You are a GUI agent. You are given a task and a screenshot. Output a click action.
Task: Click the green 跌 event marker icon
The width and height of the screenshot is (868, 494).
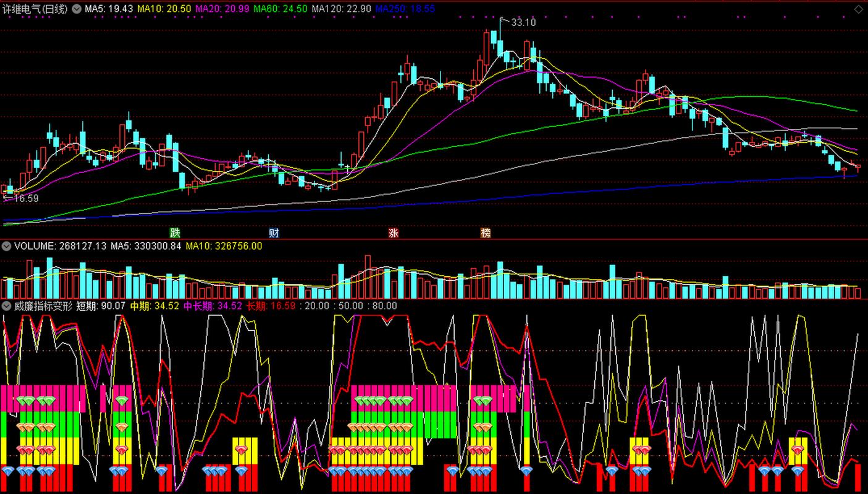click(175, 233)
